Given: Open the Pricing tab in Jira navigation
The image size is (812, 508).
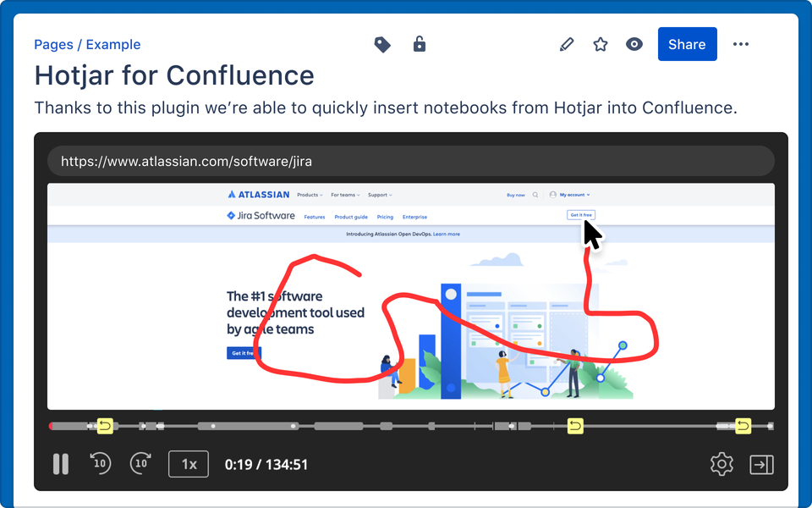Looking at the screenshot, I should point(385,218).
